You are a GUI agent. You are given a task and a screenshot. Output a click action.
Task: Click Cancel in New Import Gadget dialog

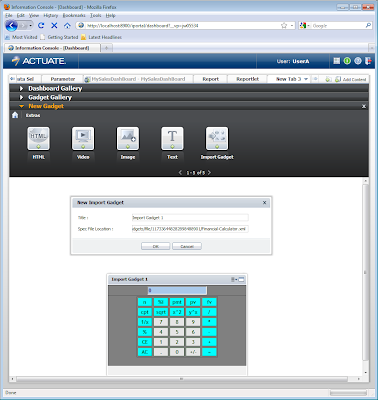(x=187, y=246)
